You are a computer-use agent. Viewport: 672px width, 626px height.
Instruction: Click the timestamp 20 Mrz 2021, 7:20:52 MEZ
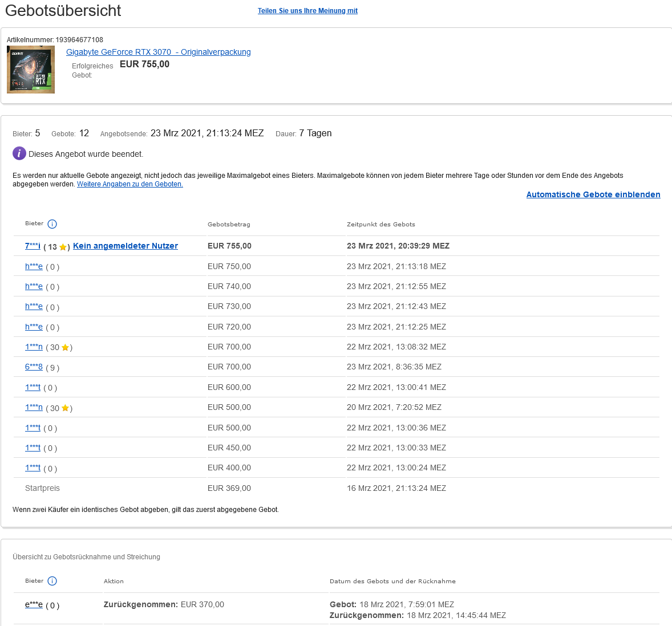394,407
